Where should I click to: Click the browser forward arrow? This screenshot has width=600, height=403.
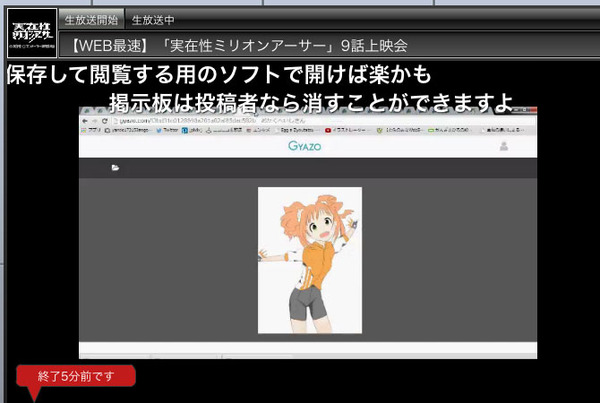click(95, 121)
